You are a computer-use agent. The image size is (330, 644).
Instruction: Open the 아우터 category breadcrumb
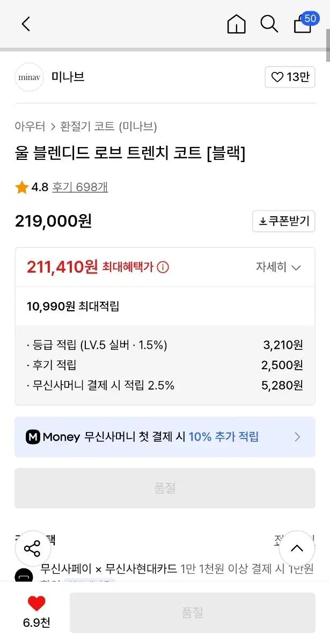pyautogui.click(x=30, y=127)
